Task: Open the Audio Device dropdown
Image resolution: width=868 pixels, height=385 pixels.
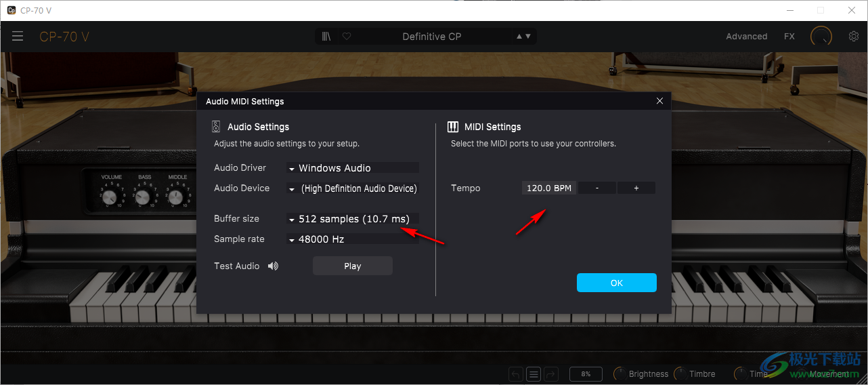Action: click(352, 188)
